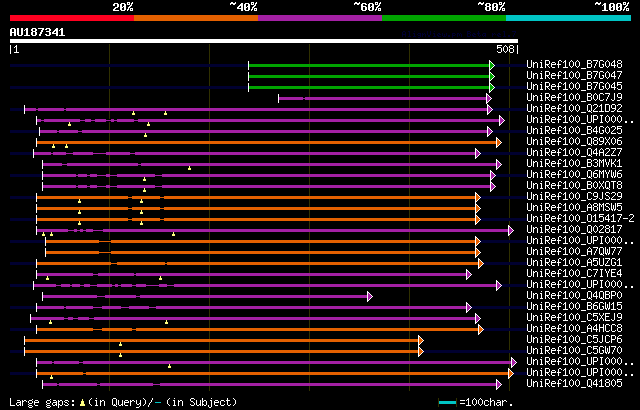The image size is (640, 410).
Task: Click the red 20% identity legend segment
Action: 72,18
